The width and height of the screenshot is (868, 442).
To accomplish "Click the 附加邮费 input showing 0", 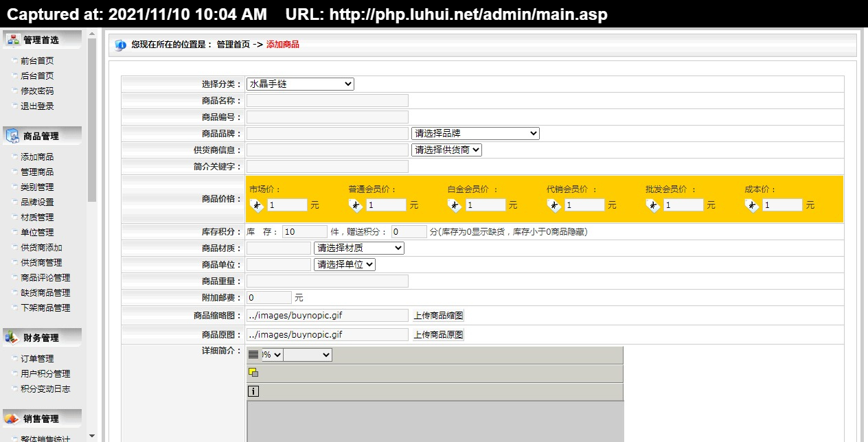I will [x=269, y=297].
